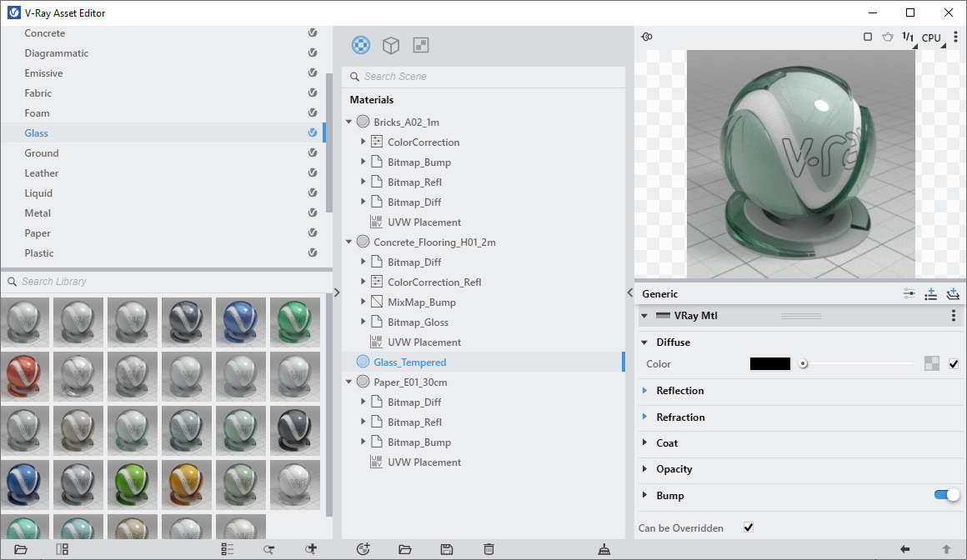This screenshot has width=967, height=560.
Task: Collapse the asset list panel arrow
Action: pyautogui.click(x=629, y=292)
